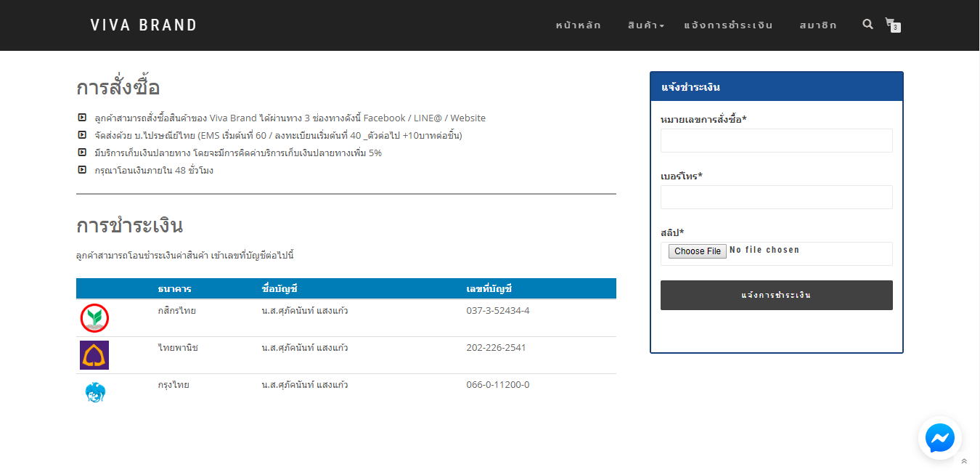Click bullet icon beside Facebook / LINE@ line
The image size is (980, 475).
click(82, 117)
